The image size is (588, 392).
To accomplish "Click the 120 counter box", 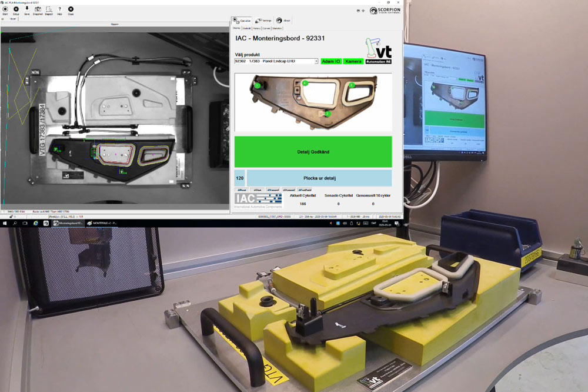I will [240, 178].
